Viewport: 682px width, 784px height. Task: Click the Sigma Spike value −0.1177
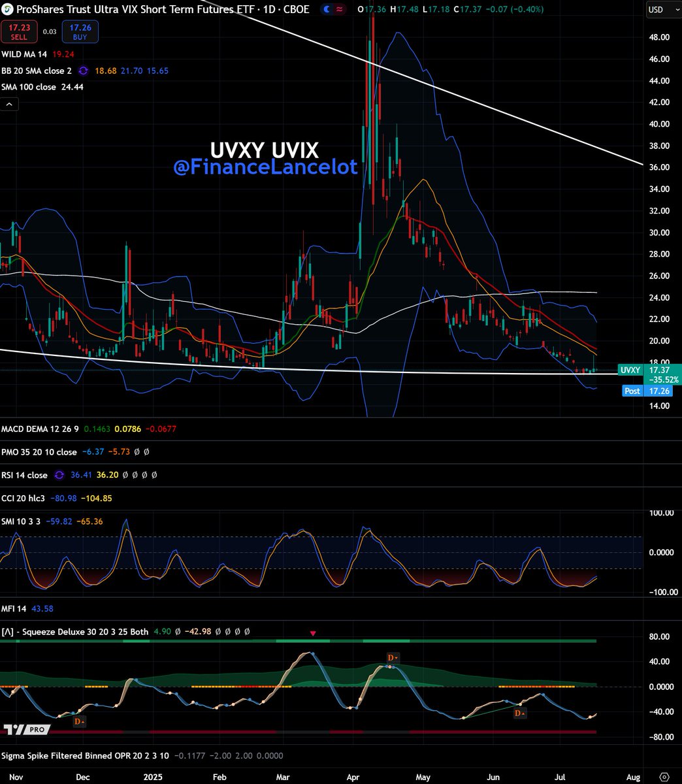tap(189, 756)
